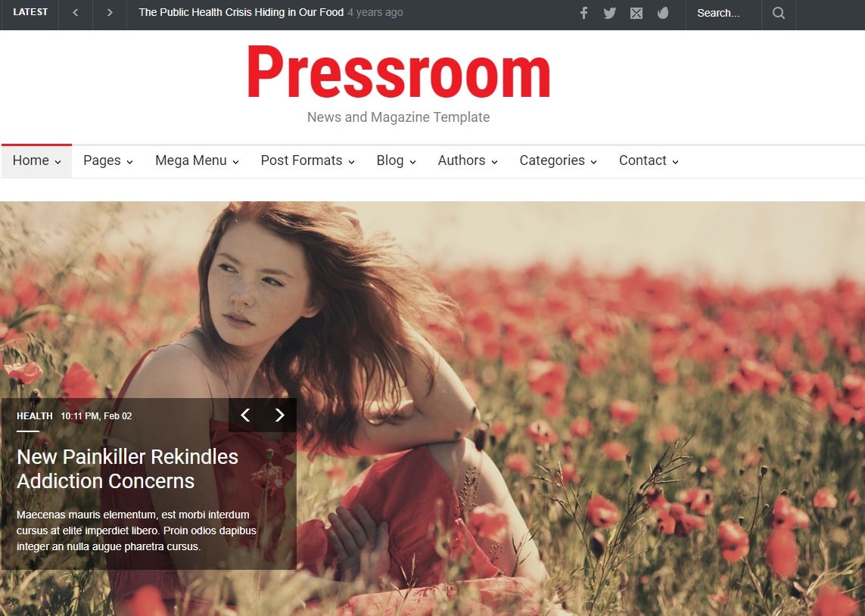Click the Envato leaf icon

663,13
